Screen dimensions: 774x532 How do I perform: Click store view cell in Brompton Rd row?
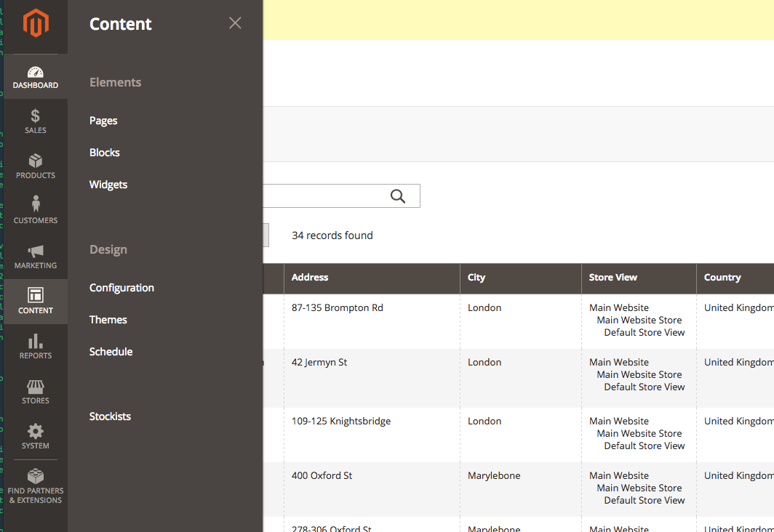[639, 321]
